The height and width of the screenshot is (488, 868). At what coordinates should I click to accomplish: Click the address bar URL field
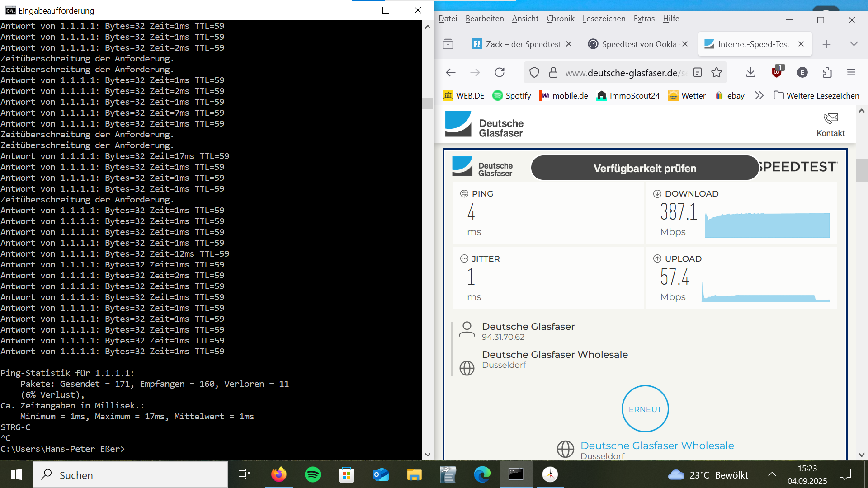click(626, 73)
